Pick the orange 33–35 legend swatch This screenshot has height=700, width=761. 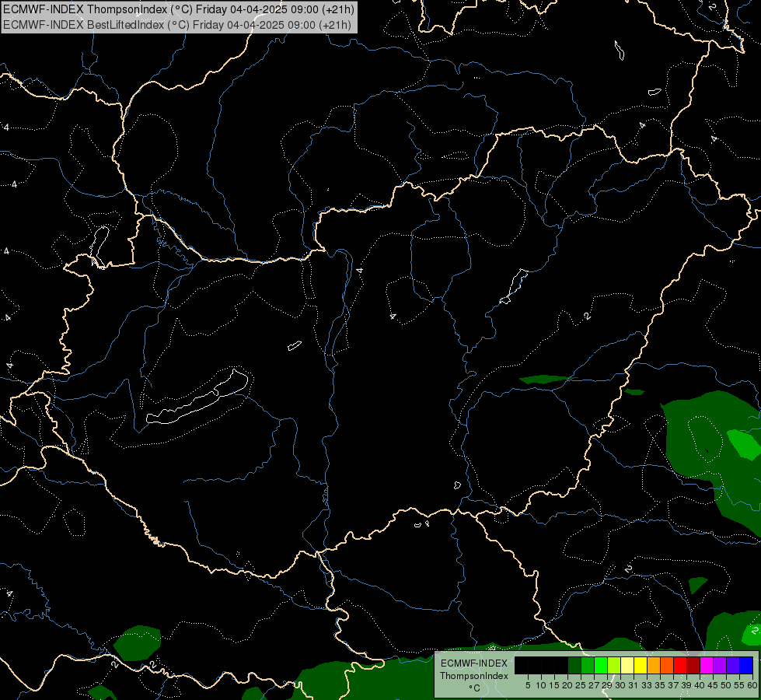(x=654, y=665)
